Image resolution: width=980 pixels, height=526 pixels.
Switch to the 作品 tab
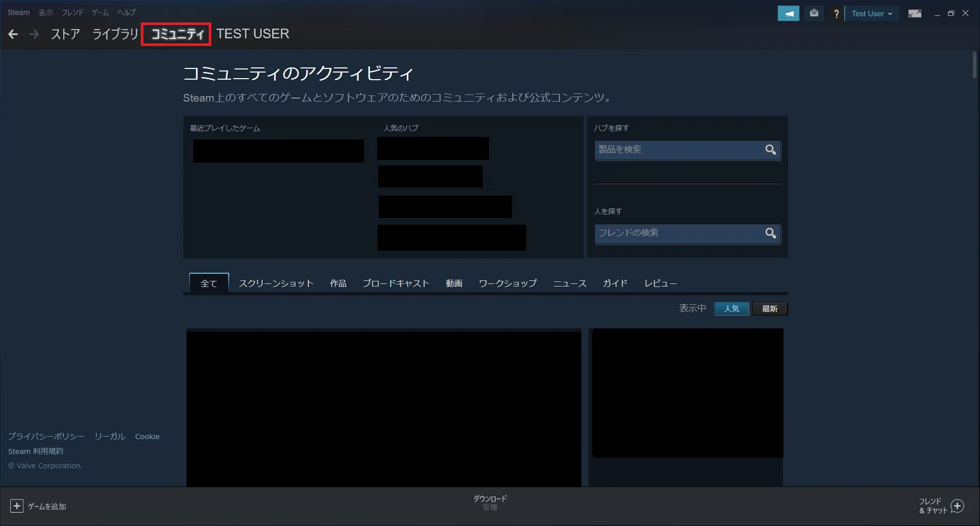click(338, 283)
